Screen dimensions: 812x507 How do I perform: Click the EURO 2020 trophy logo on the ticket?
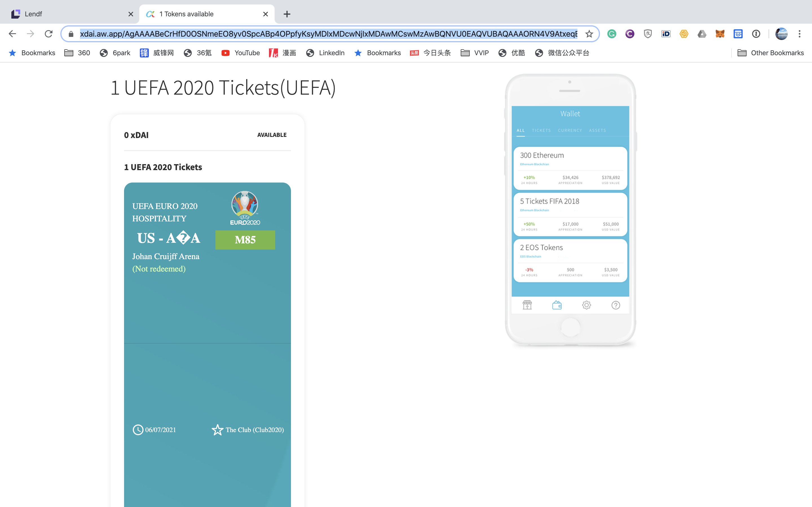(245, 206)
